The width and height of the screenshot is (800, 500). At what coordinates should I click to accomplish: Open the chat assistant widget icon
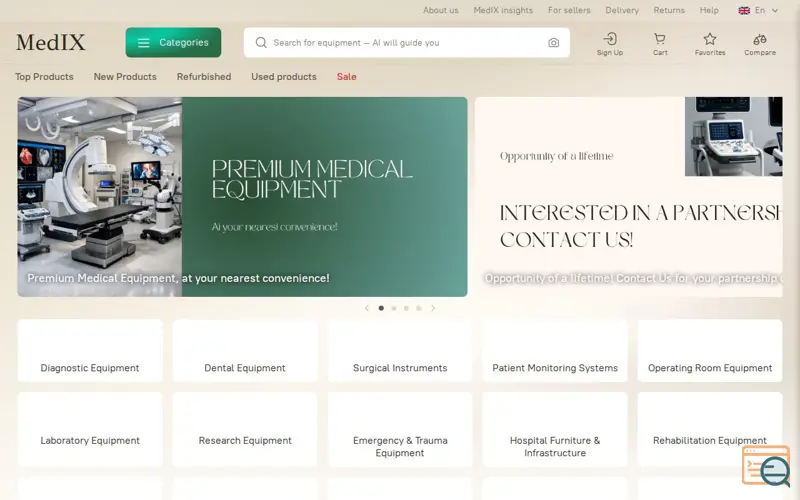[x=766, y=466]
